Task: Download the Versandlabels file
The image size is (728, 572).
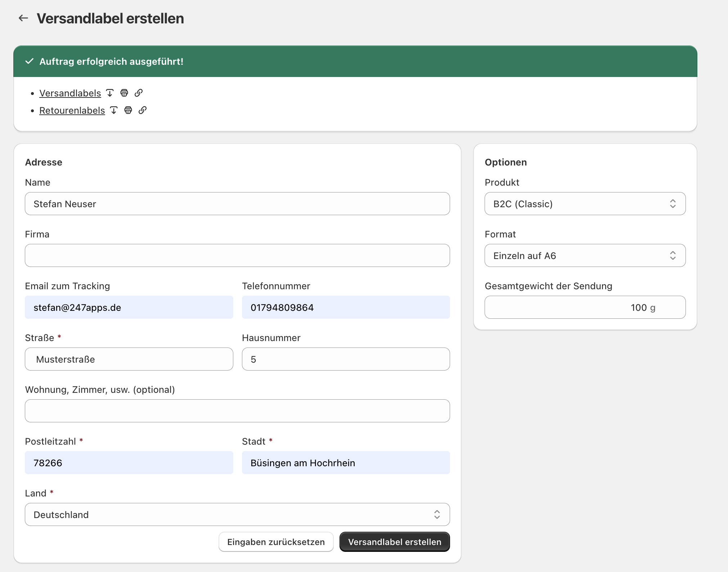Action: point(110,93)
